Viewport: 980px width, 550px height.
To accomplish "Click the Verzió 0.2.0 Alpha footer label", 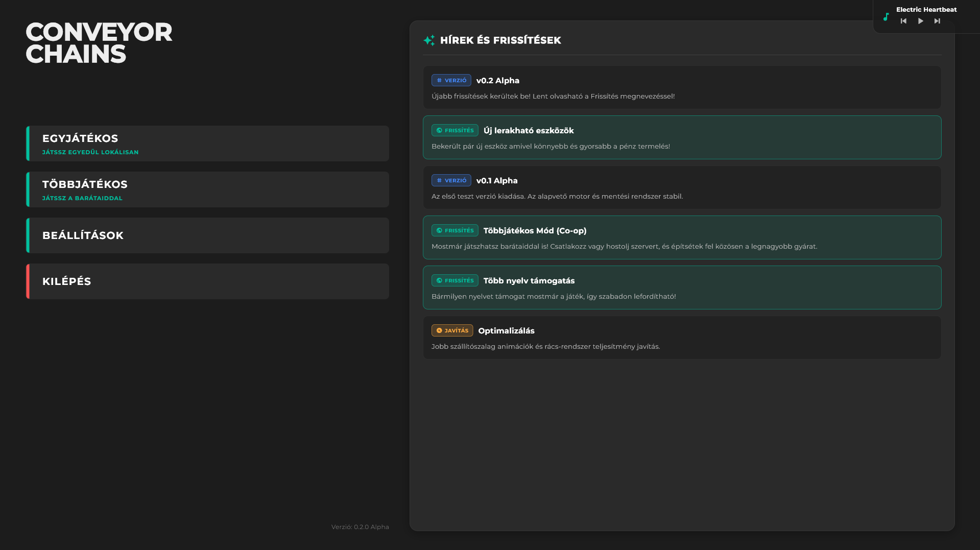I will pyautogui.click(x=360, y=527).
